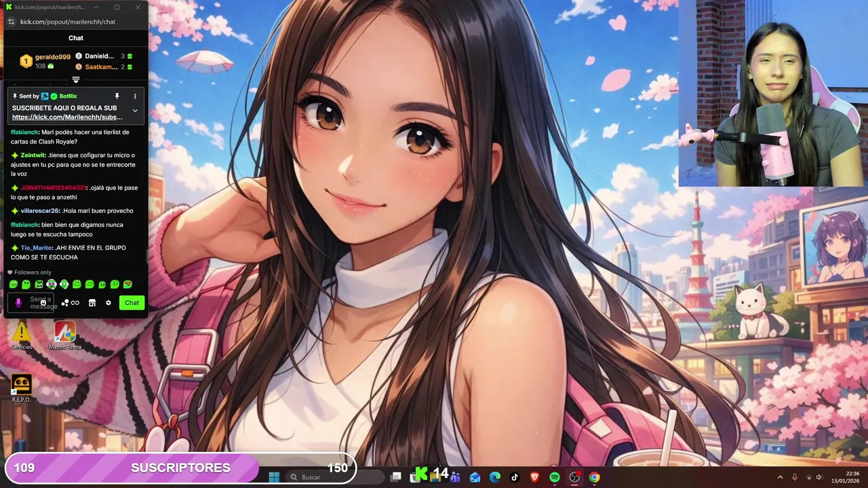Viewport: 868px width, 488px height.
Task: Open the Maono Arena desktop shortcut
Action: [65, 335]
